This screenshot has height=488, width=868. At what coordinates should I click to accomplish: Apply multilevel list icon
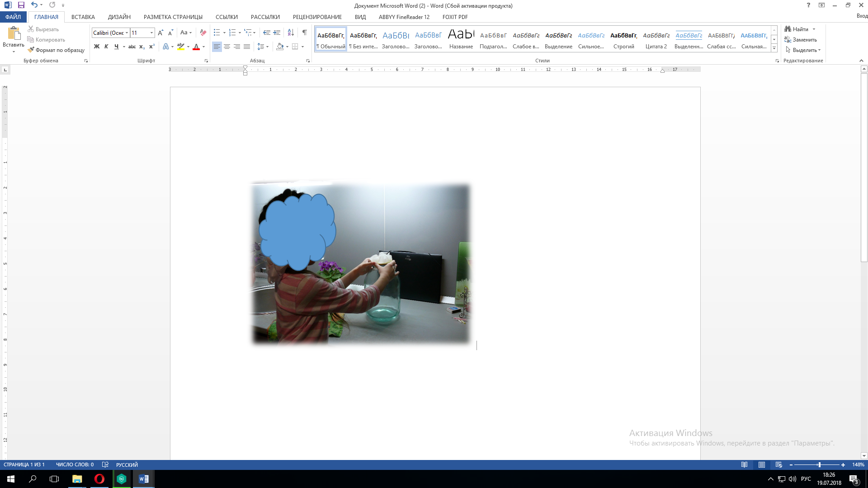[248, 33]
